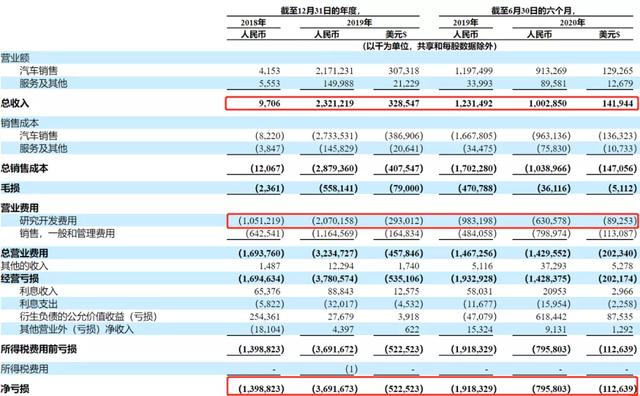
Task: Select the 经营亏损 row label
Action: click(20, 279)
